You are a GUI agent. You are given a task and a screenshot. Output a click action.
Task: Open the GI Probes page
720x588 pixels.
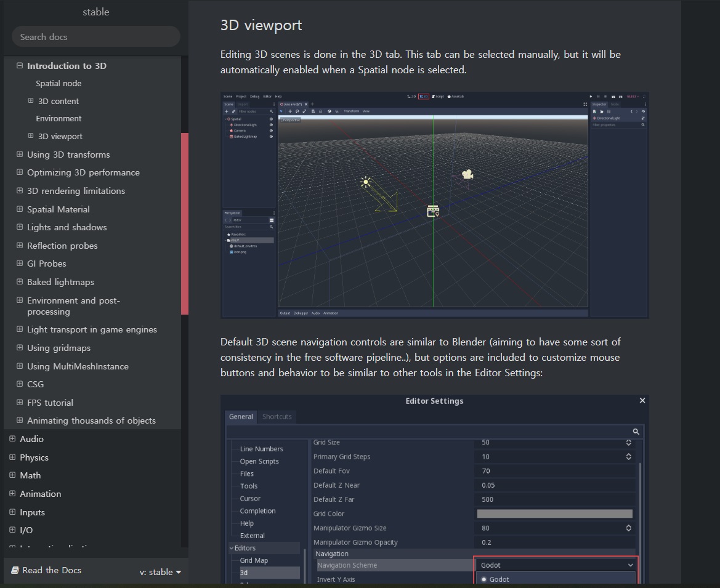[x=46, y=264]
